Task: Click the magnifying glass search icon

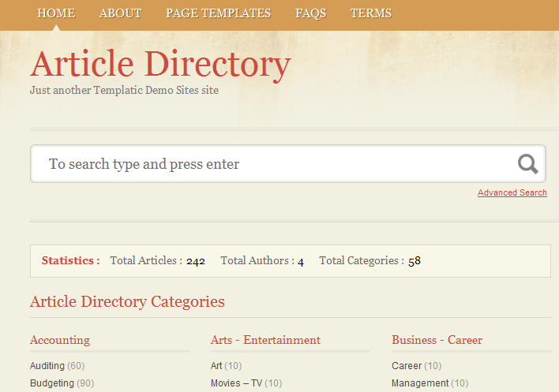Action: click(527, 164)
